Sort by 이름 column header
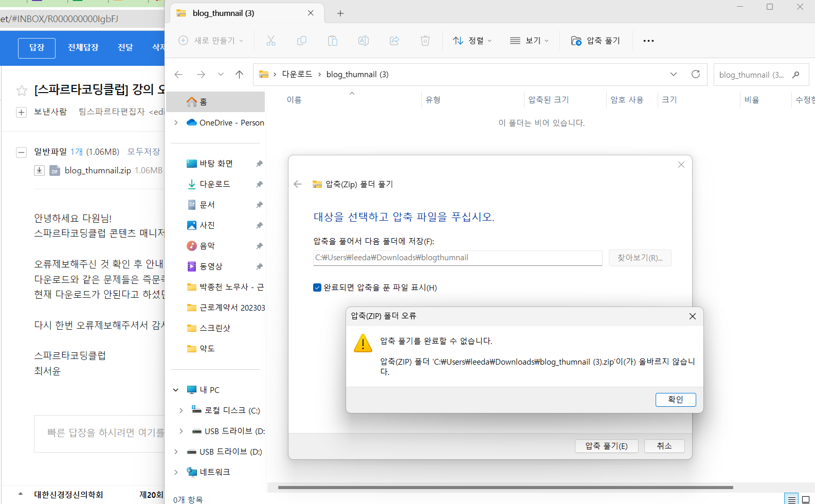 tap(294, 100)
